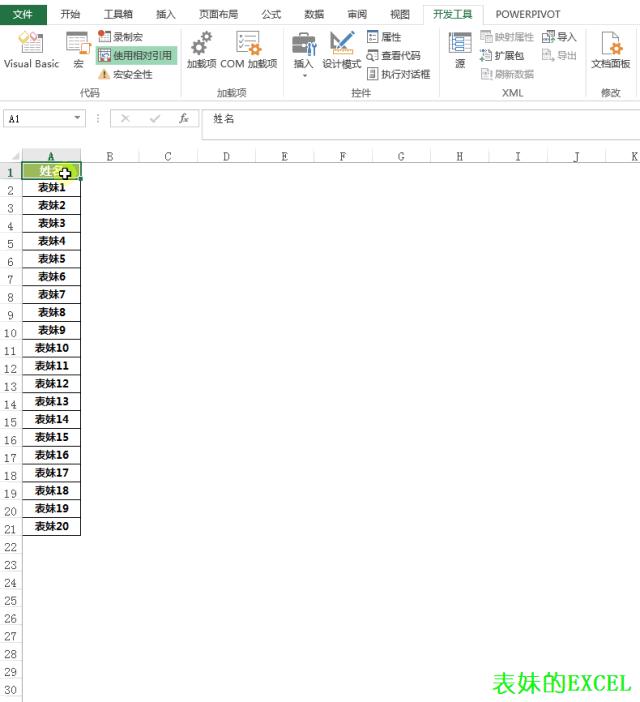This screenshot has height=702, width=640.
Task: Switch to the 工具箱 ribbon tab
Action: click(118, 14)
